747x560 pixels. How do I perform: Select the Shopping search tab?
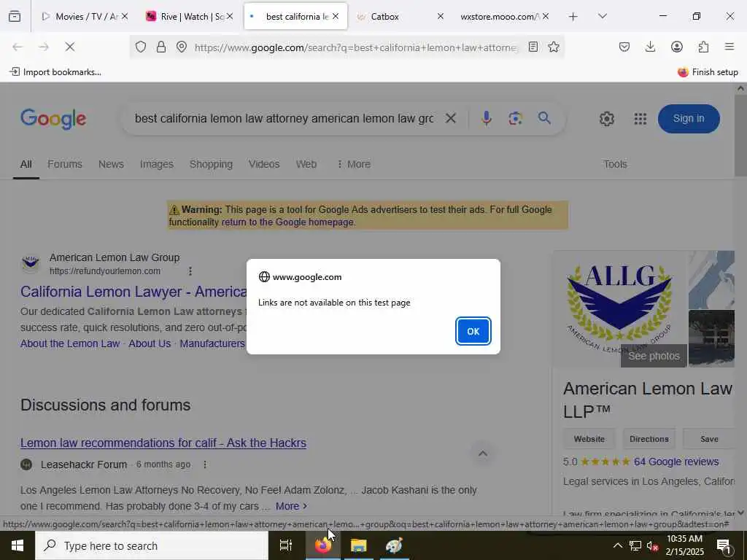(211, 164)
